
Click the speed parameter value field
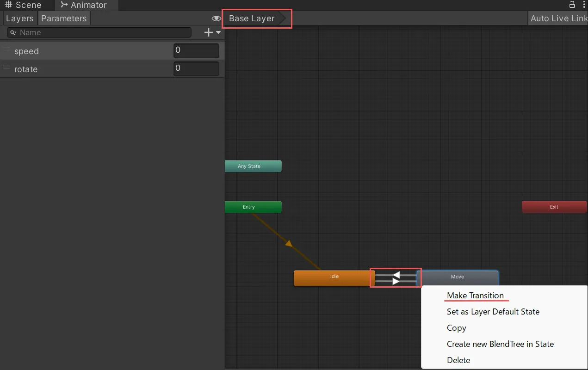[x=196, y=50]
